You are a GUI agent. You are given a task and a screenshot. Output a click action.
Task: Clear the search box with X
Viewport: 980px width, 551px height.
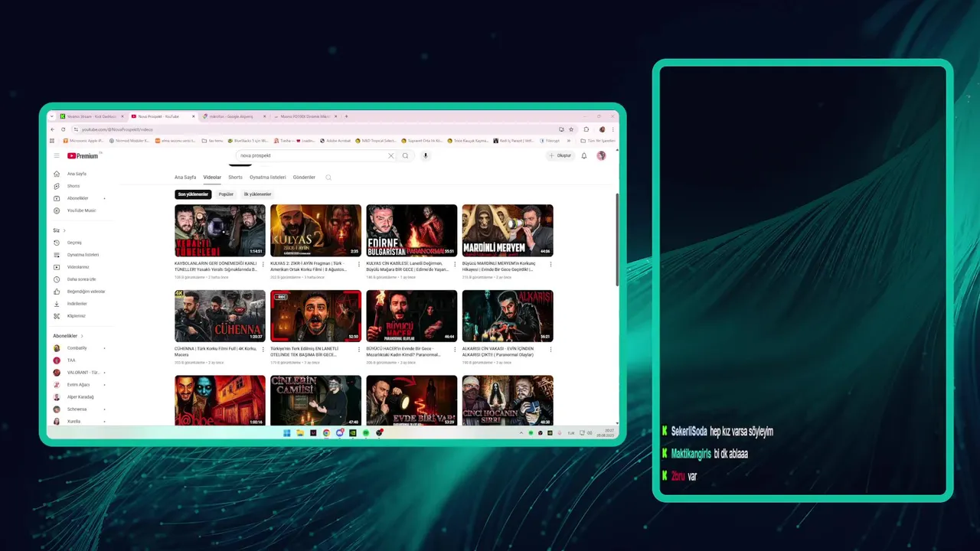(x=390, y=155)
